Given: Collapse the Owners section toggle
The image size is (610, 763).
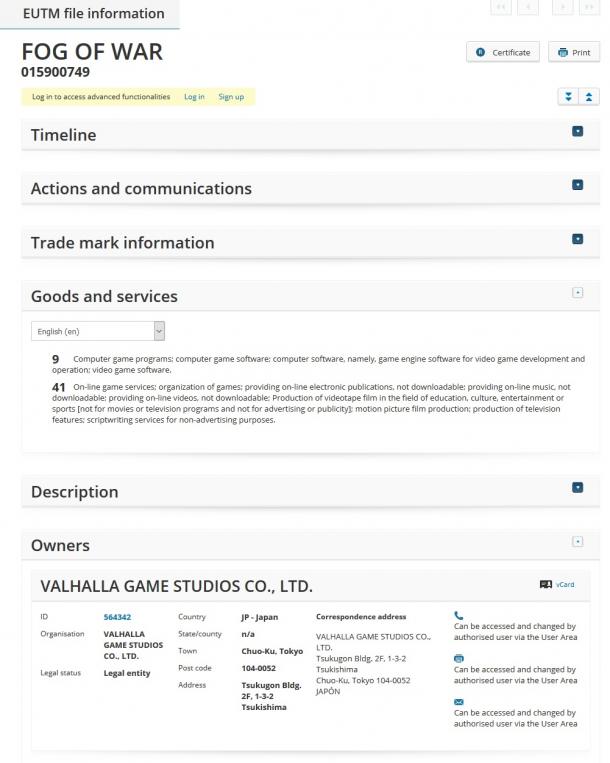Looking at the screenshot, I should click(577, 542).
